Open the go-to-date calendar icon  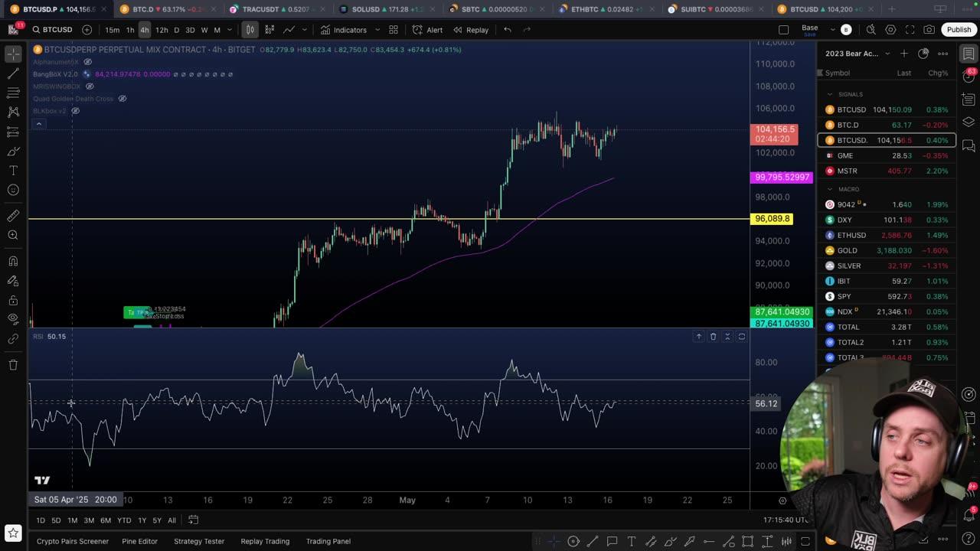click(194, 520)
